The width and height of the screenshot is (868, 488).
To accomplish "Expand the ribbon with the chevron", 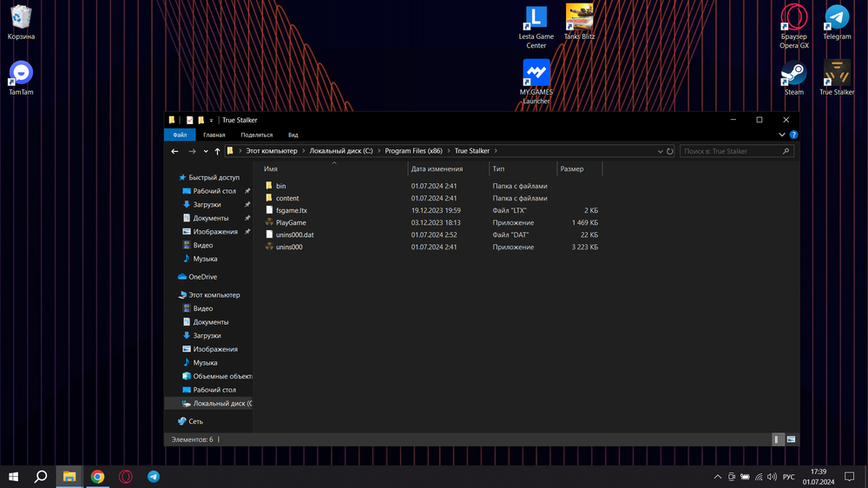I will (x=782, y=135).
